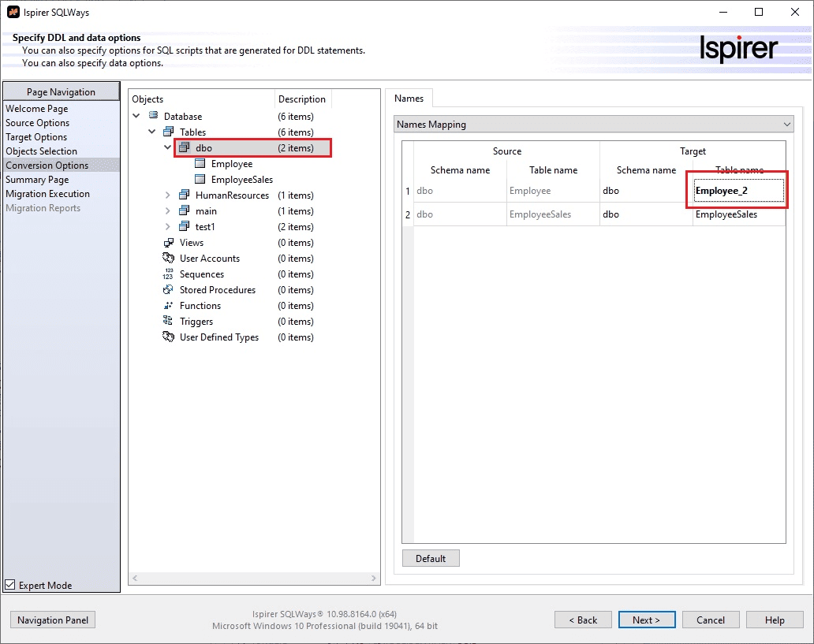Click the Database icon in Objects tree

(153, 117)
